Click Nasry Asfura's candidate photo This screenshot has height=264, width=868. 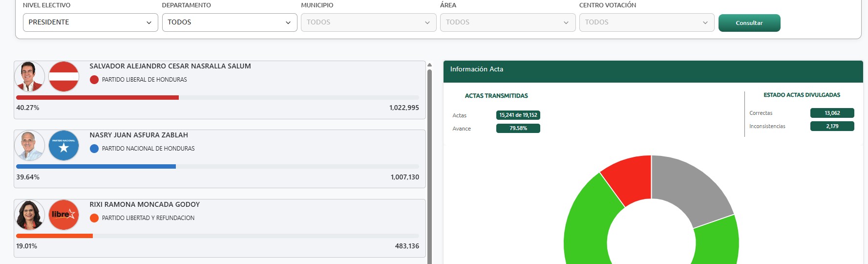[30, 146]
